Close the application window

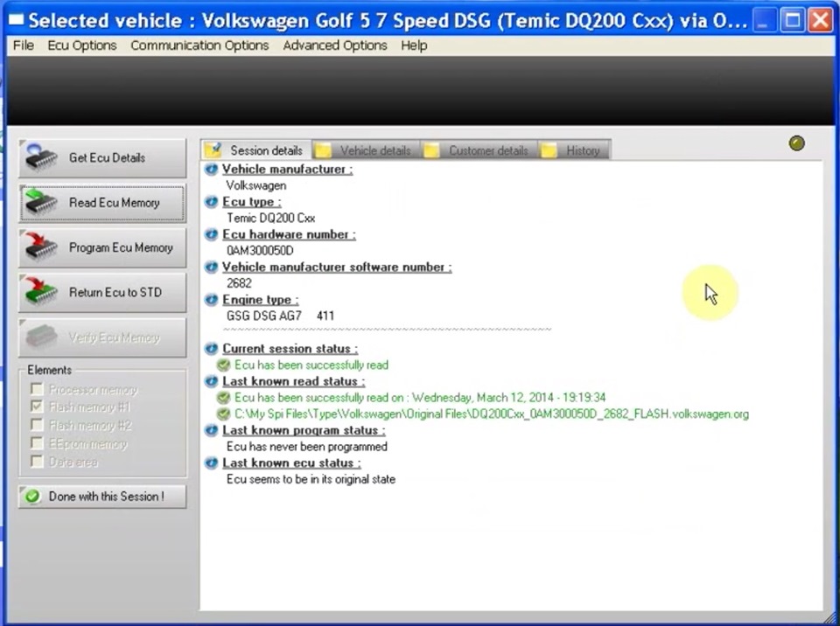[x=820, y=21]
